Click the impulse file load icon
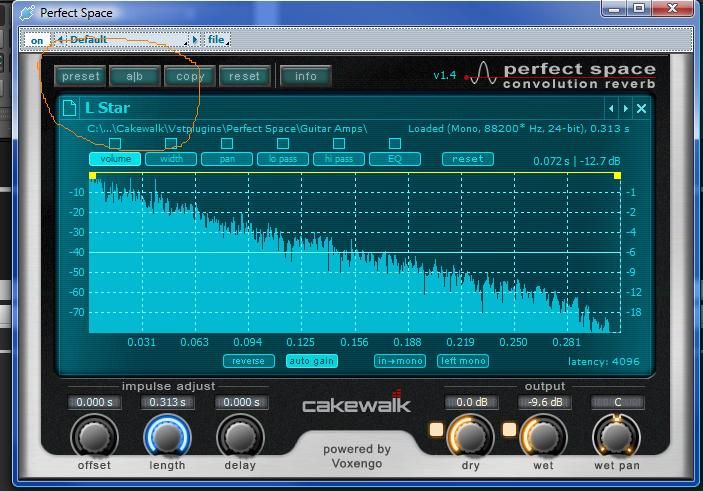 tap(69, 108)
